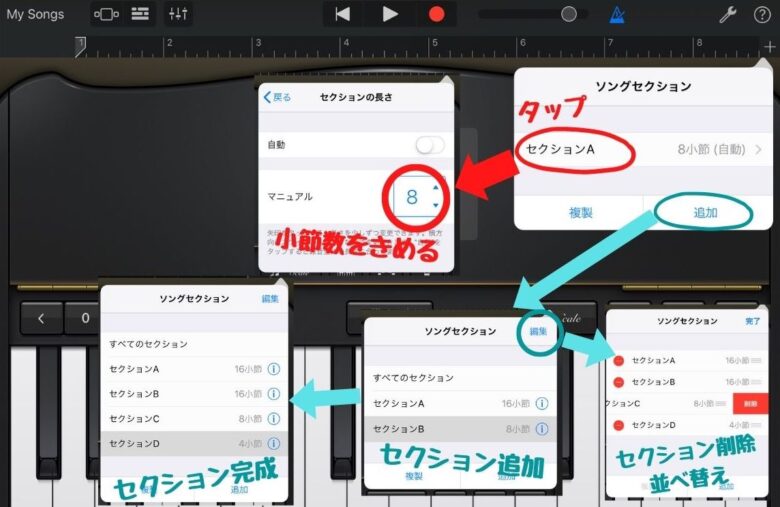Select セクションC row in four-section list
Image resolution: width=780 pixels, height=507 pixels.
(x=194, y=419)
